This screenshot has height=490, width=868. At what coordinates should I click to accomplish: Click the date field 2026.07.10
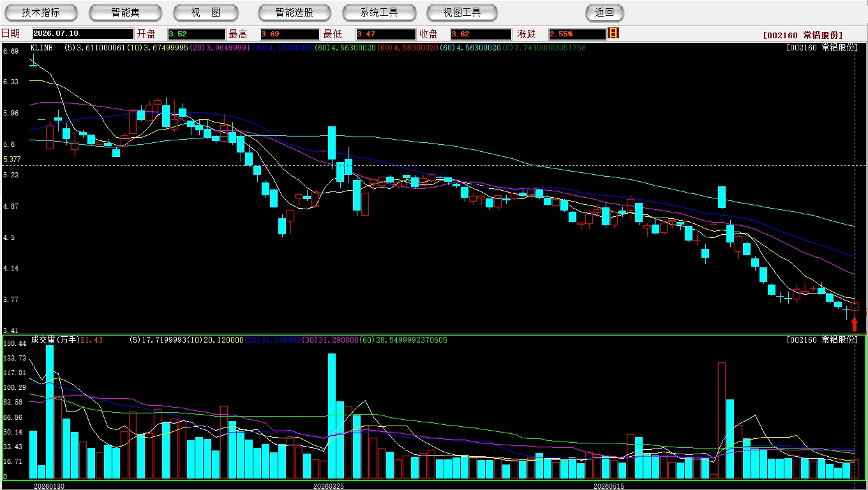pyautogui.click(x=82, y=34)
